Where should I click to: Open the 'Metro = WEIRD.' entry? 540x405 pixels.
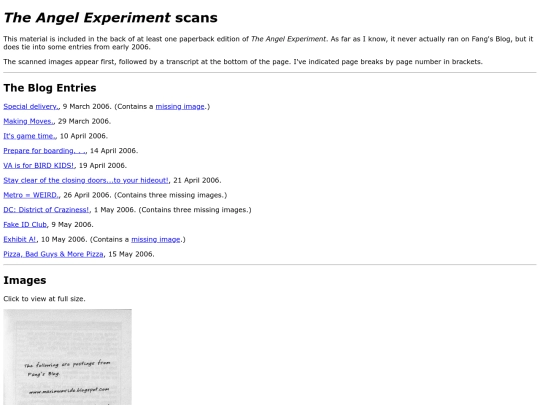pos(31,195)
